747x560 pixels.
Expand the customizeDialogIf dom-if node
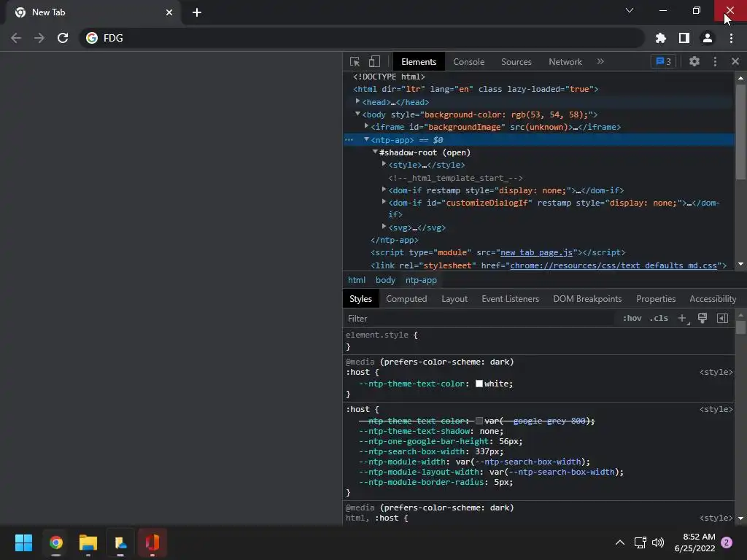coord(384,202)
